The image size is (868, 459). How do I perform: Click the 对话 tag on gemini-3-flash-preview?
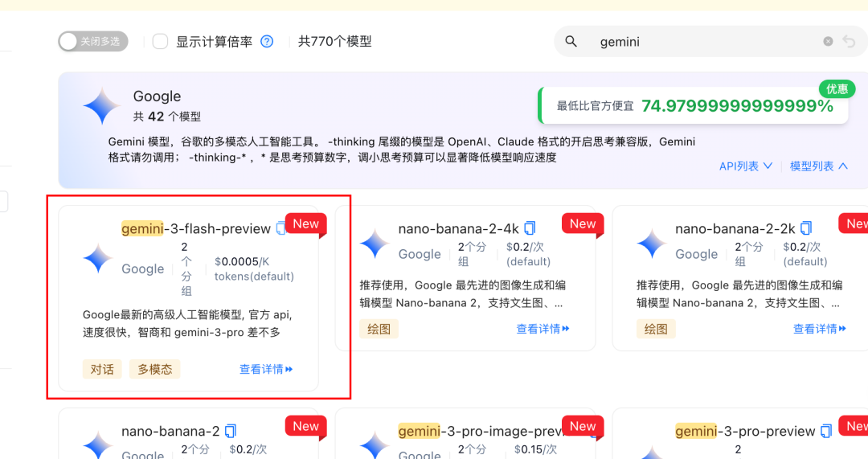[102, 369]
